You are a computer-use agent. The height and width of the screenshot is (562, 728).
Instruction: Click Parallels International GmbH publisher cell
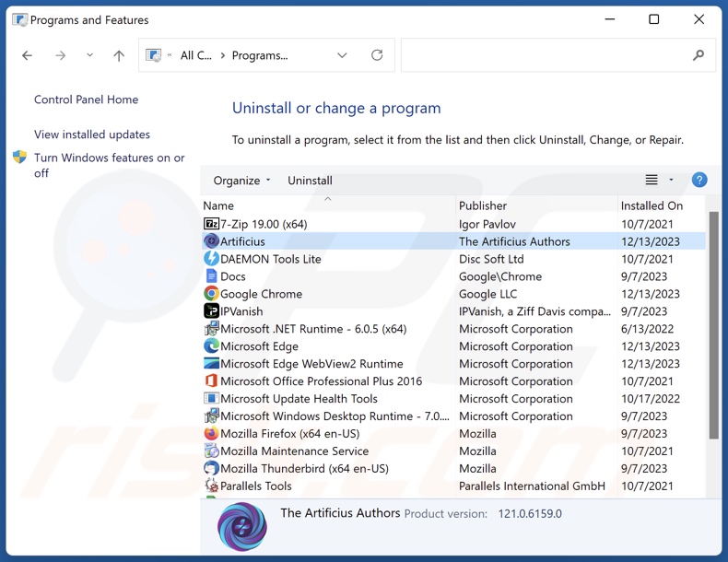click(x=532, y=486)
